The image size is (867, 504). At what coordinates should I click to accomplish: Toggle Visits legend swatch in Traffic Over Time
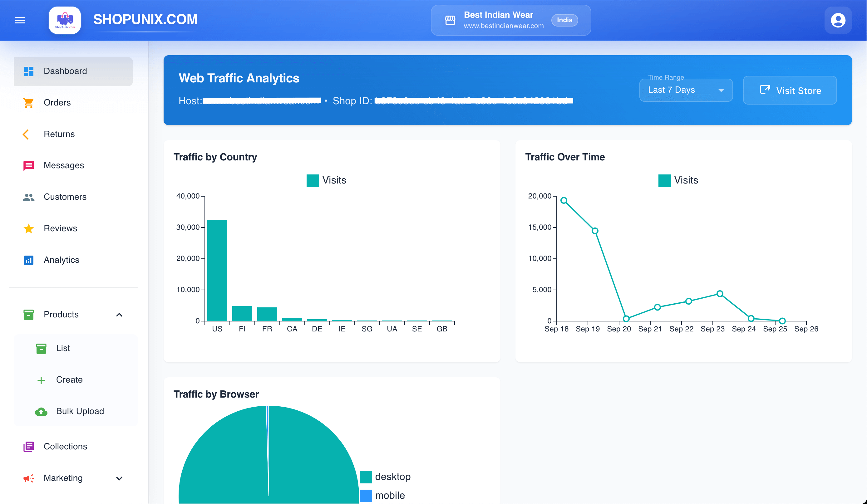click(x=664, y=180)
